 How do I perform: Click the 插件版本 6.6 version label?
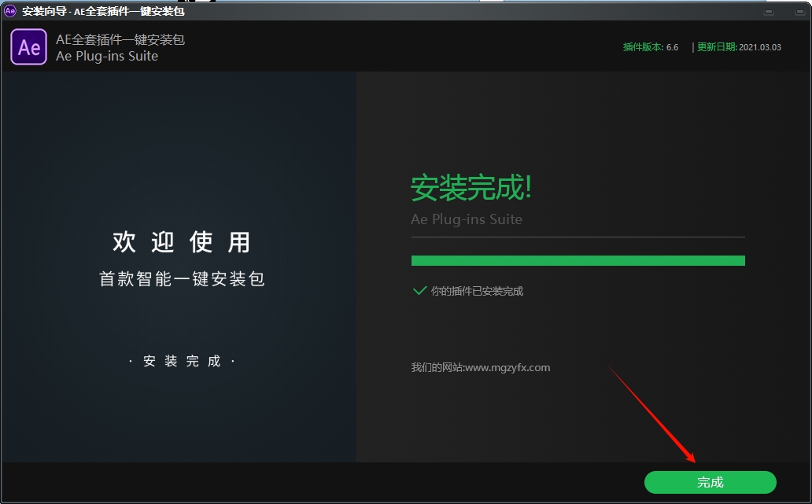click(x=650, y=47)
